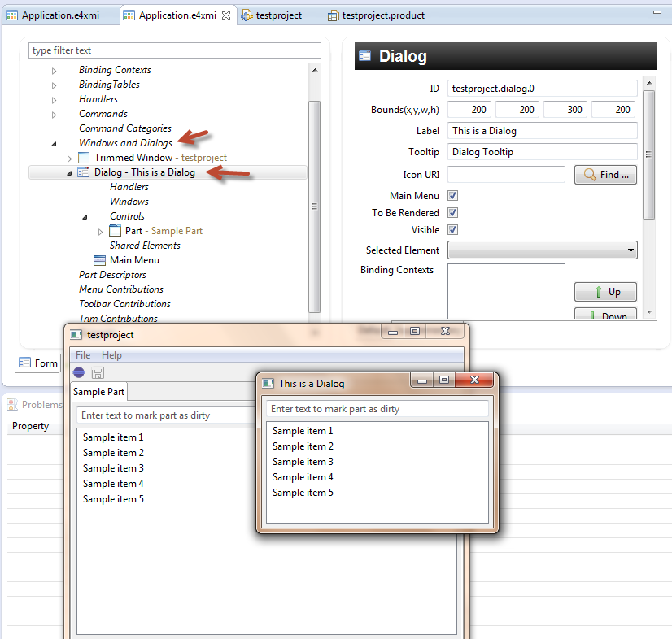Screen dimensions: 672x639
Task: Collapse the Windows and Dialogs node
Action: pos(54,144)
